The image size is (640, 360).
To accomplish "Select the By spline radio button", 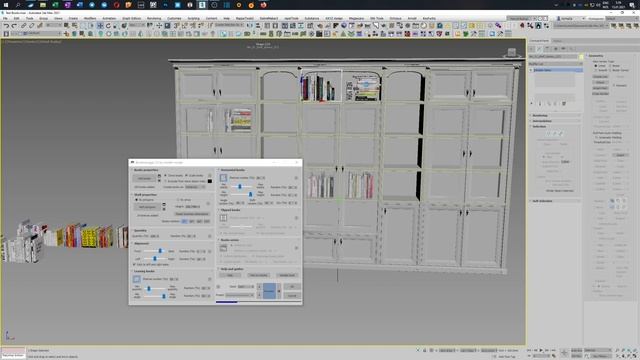I will [178, 200].
